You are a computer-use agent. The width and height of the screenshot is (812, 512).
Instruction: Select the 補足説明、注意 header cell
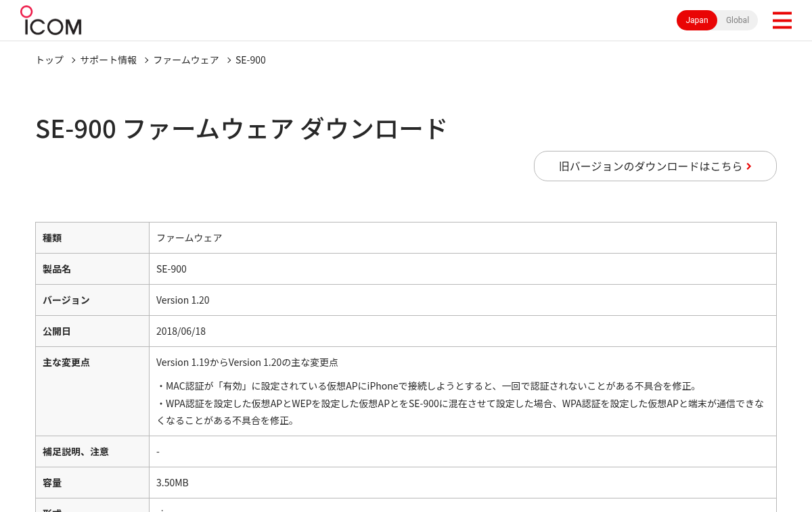click(x=92, y=451)
